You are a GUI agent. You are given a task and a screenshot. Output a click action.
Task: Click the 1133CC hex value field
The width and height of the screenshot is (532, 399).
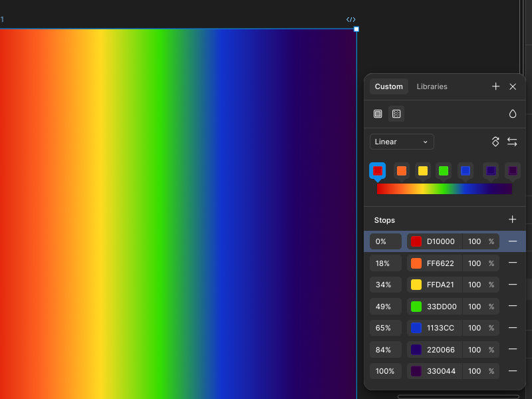click(440, 328)
